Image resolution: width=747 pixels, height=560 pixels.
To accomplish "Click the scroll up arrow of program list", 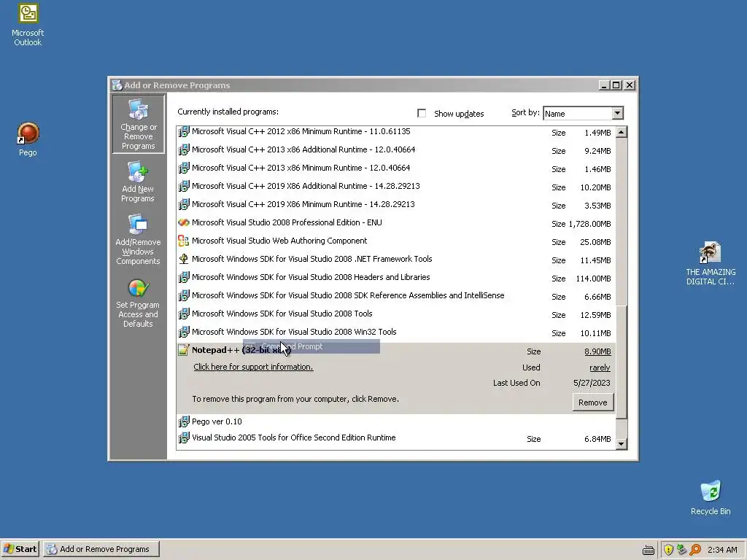I will click(x=622, y=132).
